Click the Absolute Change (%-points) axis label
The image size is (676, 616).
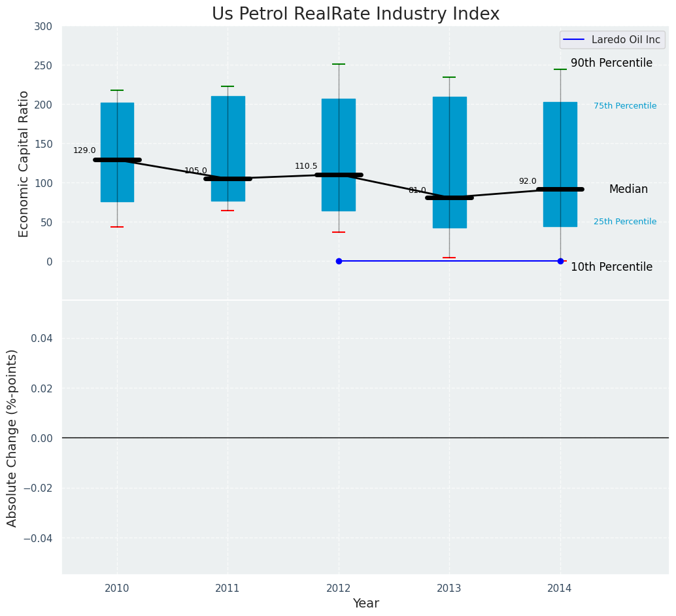(12, 437)
